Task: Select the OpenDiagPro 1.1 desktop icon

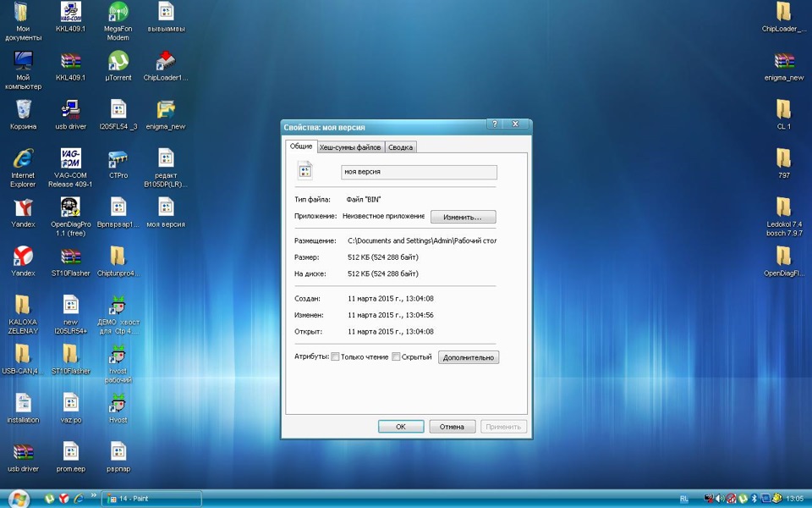Action: 70,208
